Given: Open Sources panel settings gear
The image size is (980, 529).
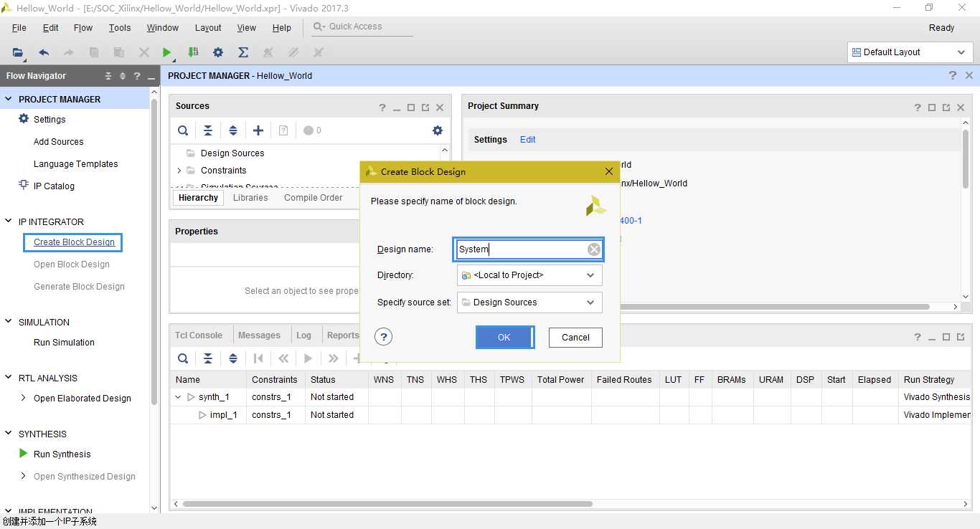Looking at the screenshot, I should [438, 130].
